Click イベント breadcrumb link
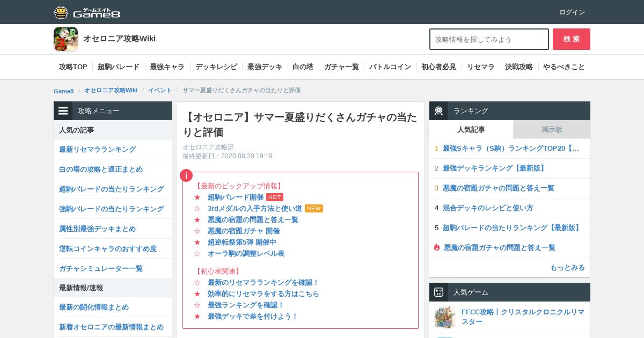Image resolution: width=644 pixels, height=338 pixels. [160, 90]
